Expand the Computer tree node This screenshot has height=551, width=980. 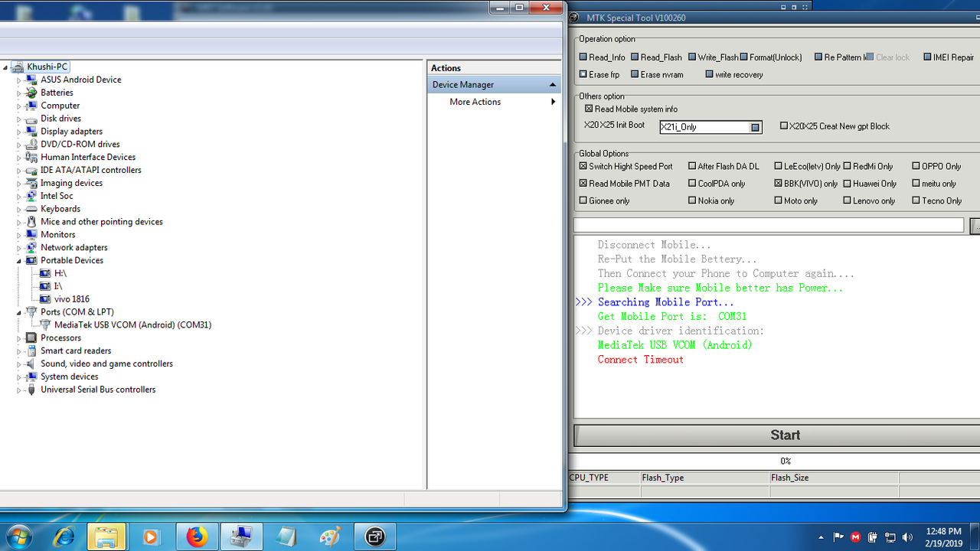19,106
